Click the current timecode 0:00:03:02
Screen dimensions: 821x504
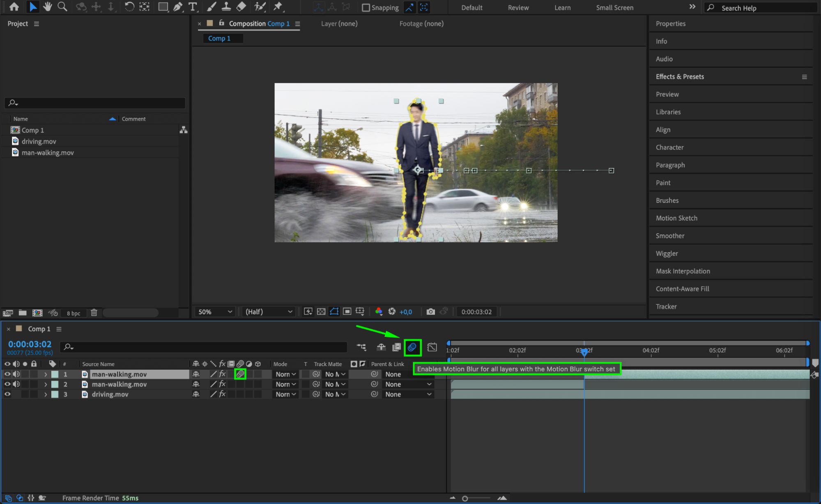(x=30, y=344)
